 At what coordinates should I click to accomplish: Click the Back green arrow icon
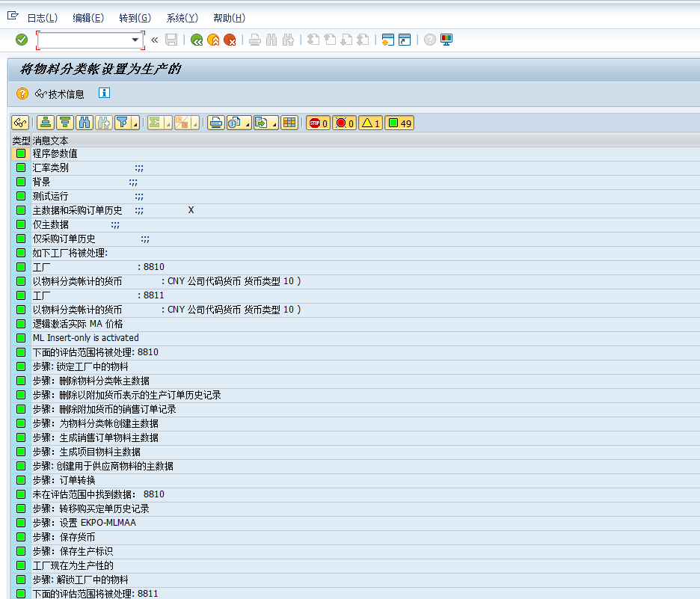coord(197,40)
